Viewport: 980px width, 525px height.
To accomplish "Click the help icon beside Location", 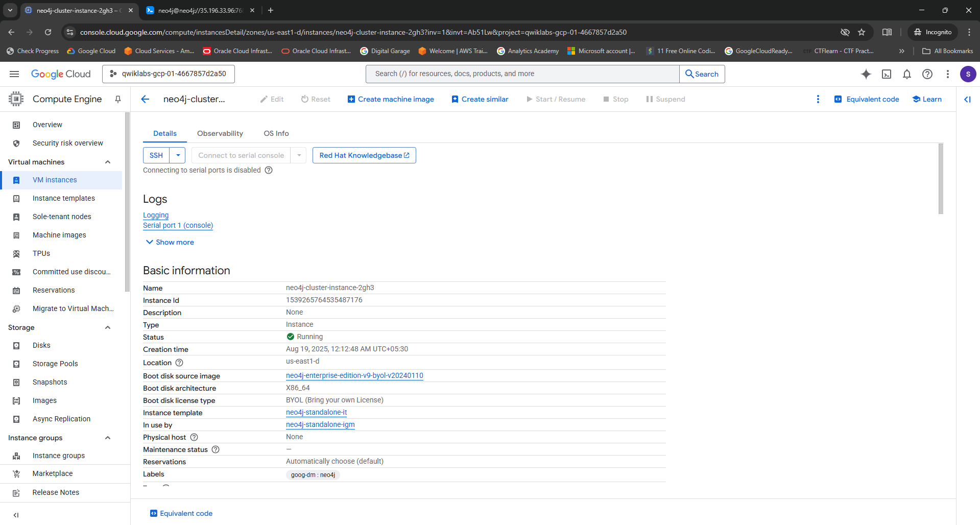I will tap(179, 363).
